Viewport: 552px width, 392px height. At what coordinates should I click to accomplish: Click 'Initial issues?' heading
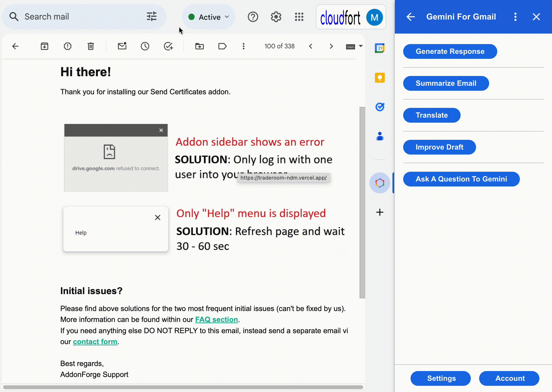(x=91, y=291)
